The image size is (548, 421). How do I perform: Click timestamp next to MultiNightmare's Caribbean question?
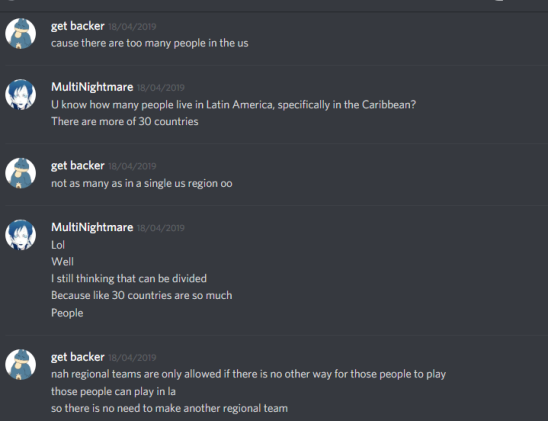coord(161,88)
